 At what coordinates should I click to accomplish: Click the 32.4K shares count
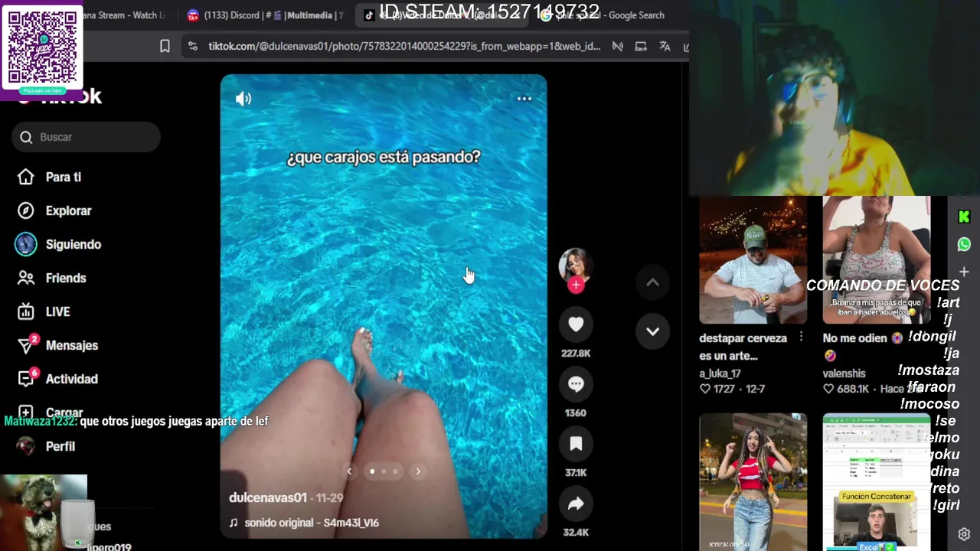click(x=576, y=533)
